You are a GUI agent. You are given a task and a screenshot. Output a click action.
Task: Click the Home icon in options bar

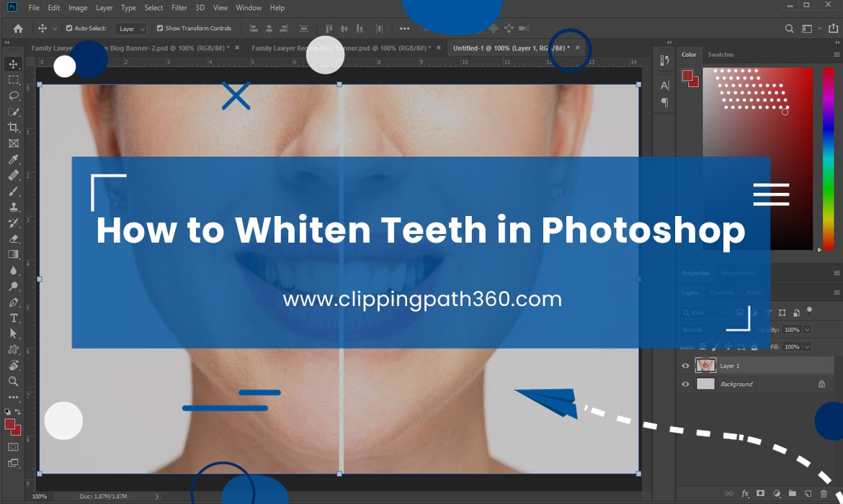tap(18, 29)
